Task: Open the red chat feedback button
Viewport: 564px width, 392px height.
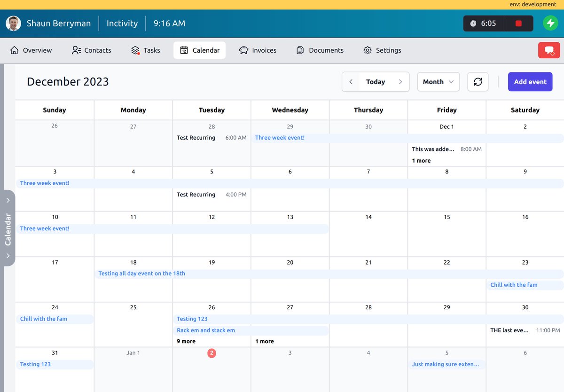Action: (549, 50)
